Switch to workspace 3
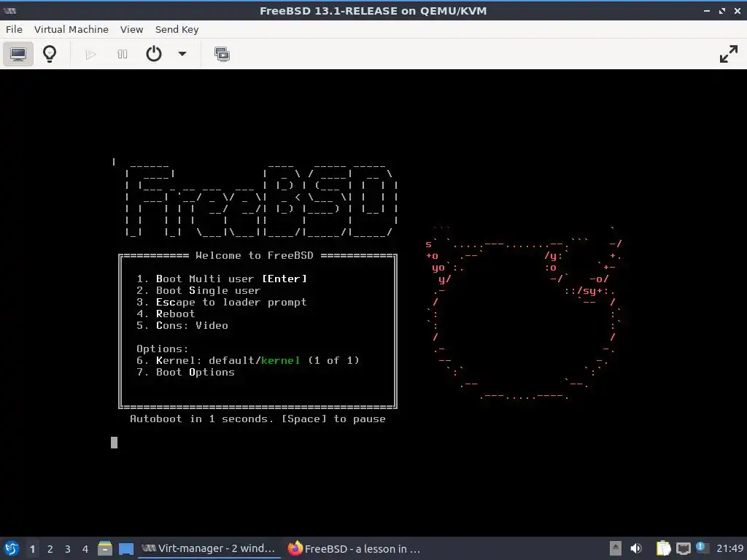This screenshot has height=560, width=747. [x=68, y=549]
